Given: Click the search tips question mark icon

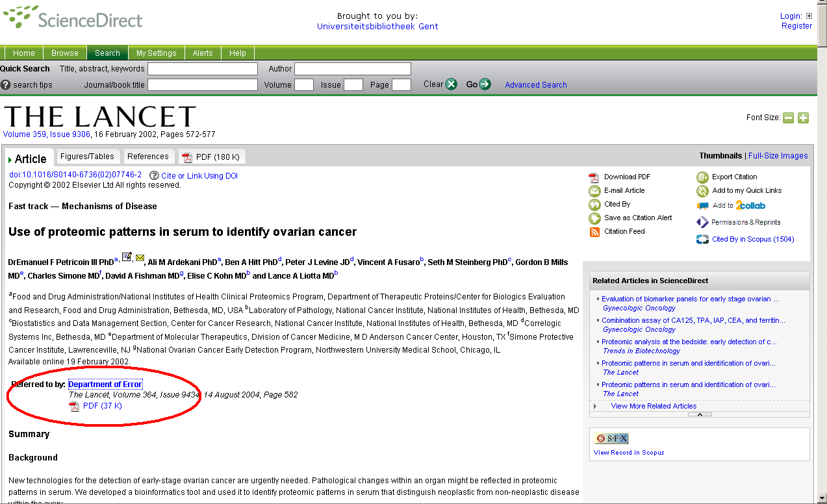Looking at the screenshot, I should 6,84.
